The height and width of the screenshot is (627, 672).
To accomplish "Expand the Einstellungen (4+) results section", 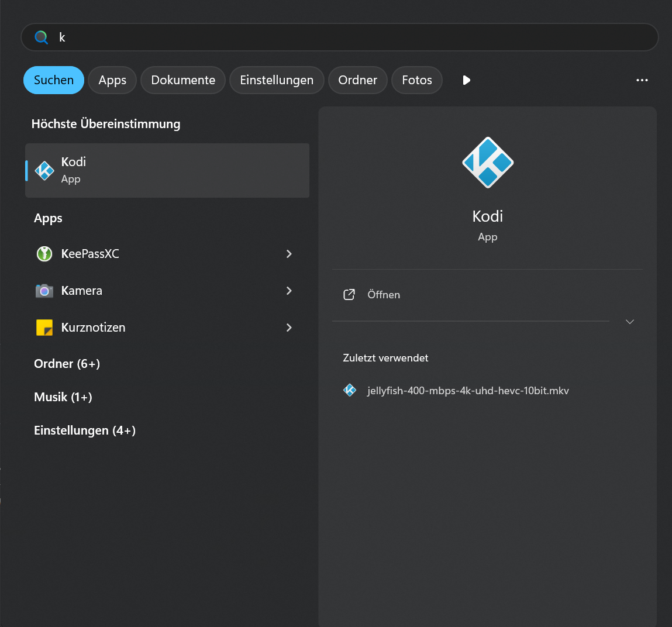I will [85, 430].
